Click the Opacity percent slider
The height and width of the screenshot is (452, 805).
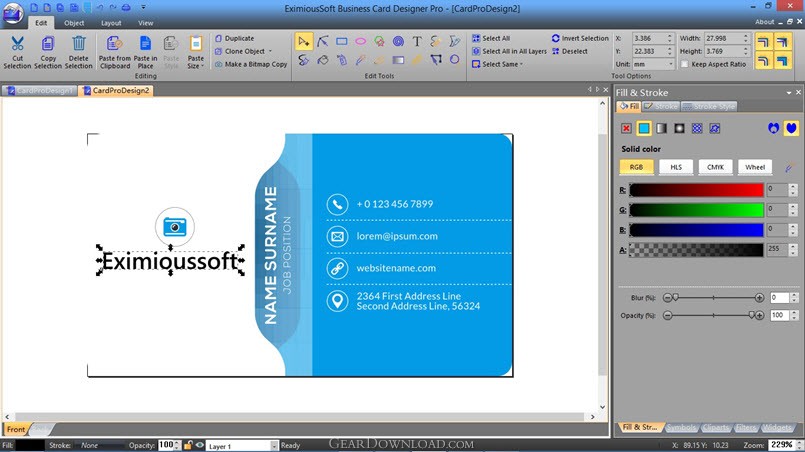coord(713,315)
